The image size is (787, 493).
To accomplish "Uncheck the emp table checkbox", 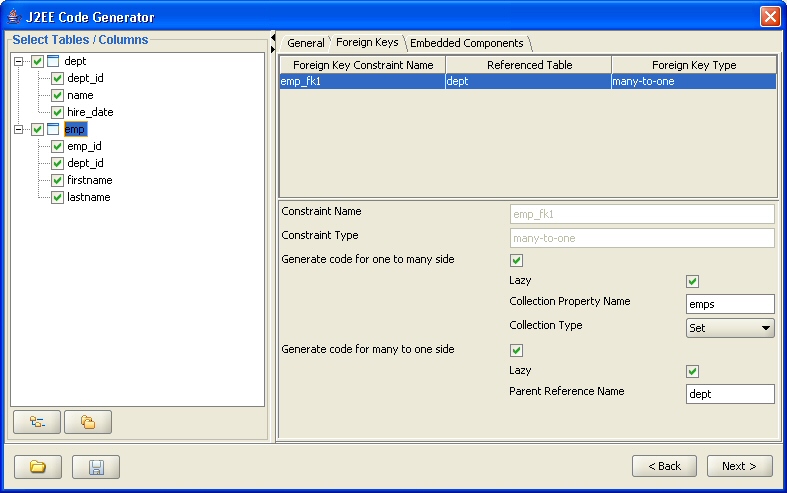I will [38, 129].
